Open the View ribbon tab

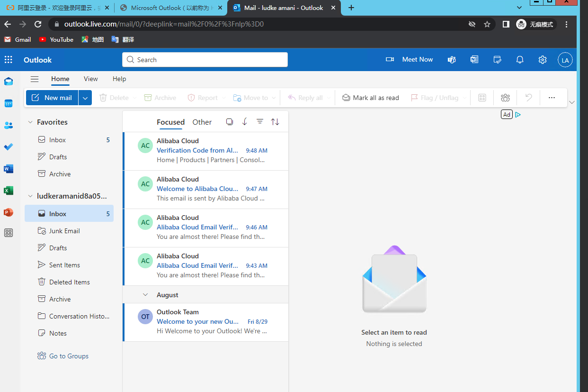(90, 79)
